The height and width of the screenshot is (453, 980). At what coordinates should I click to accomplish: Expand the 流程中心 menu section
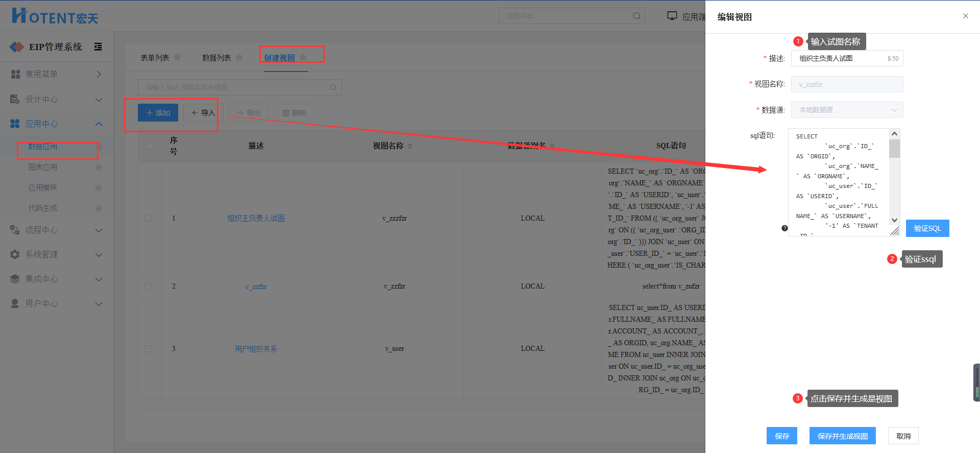[56, 230]
